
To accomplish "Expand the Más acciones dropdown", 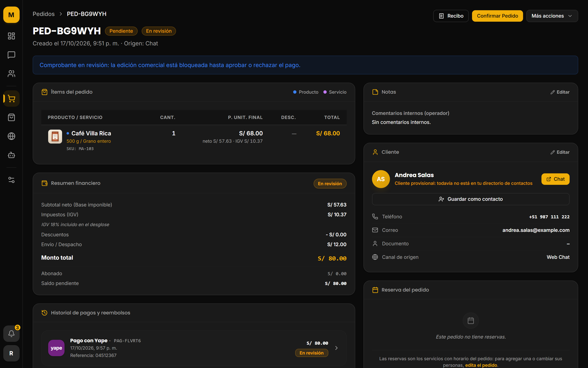I will pos(552,16).
